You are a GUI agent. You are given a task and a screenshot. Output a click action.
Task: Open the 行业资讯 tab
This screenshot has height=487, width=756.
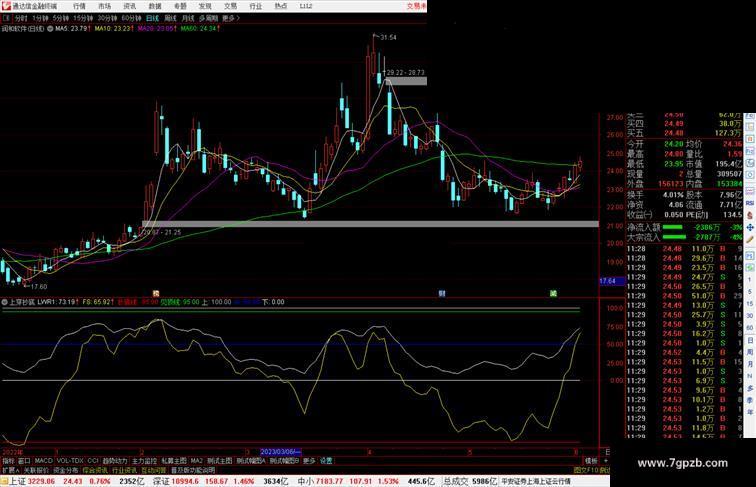coord(125,470)
